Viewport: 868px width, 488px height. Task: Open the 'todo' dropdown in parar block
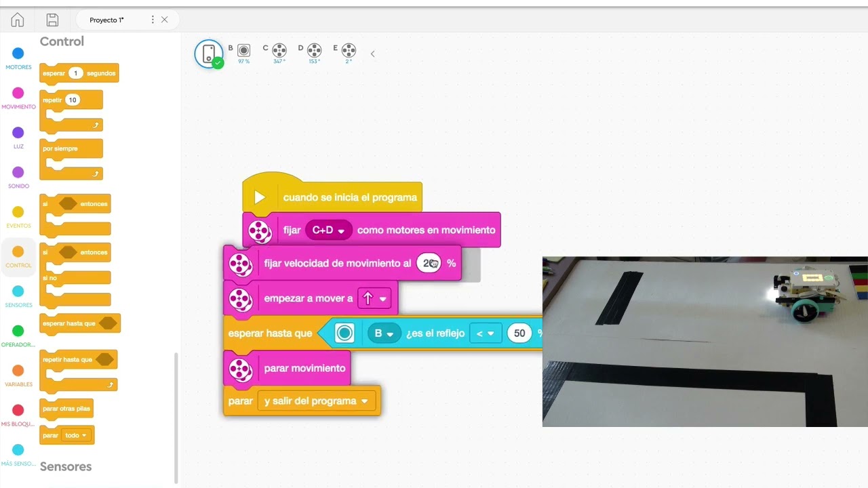click(x=76, y=435)
